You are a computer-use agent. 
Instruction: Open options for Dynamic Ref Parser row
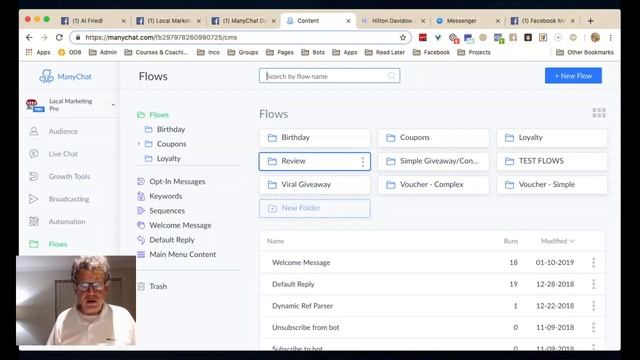click(x=593, y=306)
